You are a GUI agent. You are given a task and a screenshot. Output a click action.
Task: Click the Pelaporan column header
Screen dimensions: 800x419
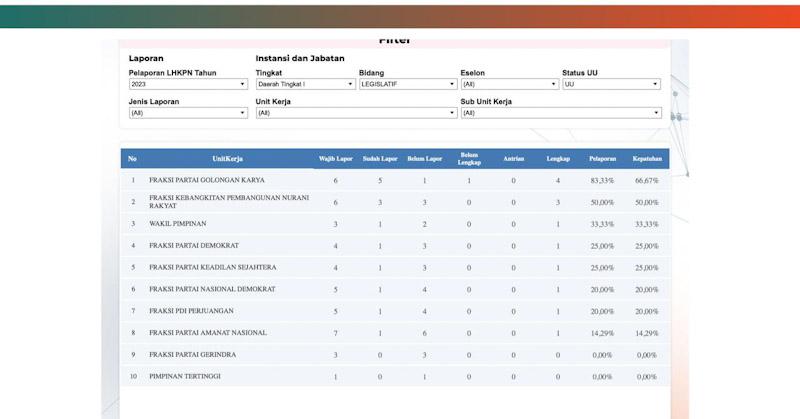(602, 159)
